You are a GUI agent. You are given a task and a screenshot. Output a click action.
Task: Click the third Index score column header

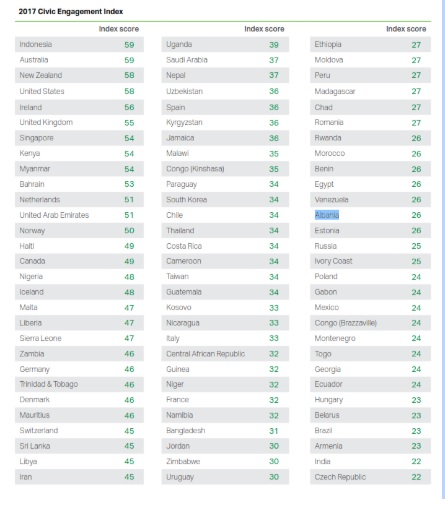[406, 29]
